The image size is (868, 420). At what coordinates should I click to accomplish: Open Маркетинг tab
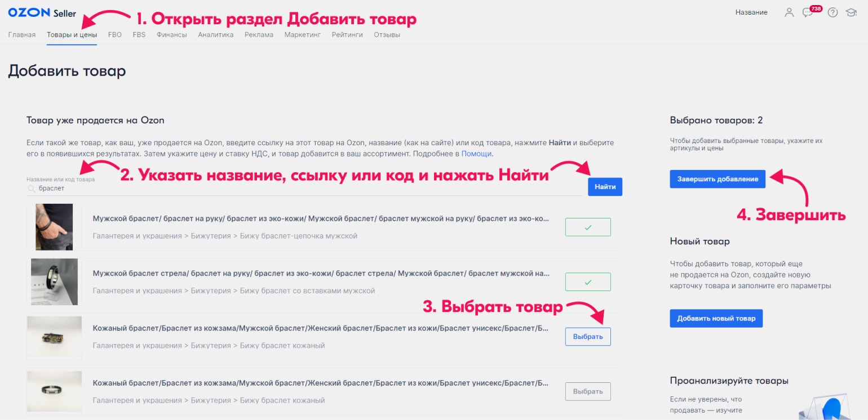point(303,34)
